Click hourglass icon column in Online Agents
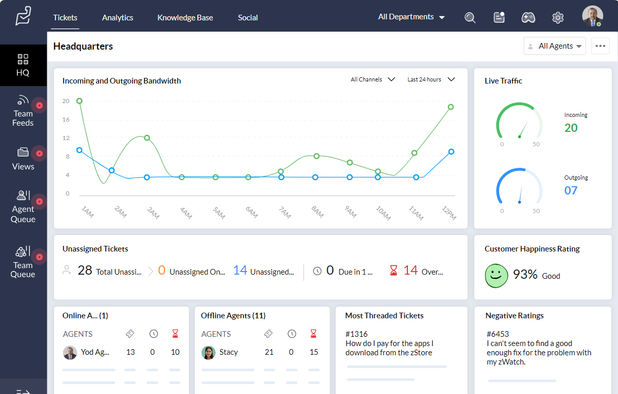Image resolution: width=618 pixels, height=394 pixels. coord(175,334)
